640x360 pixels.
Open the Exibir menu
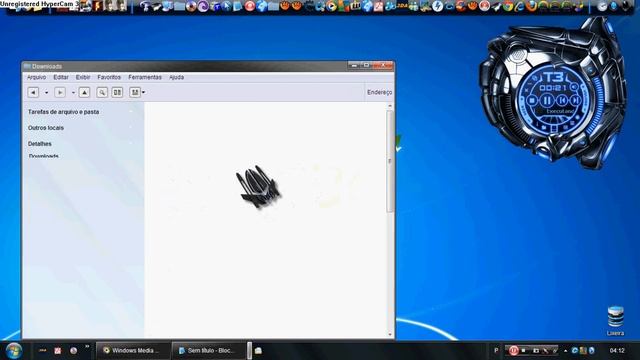tap(83, 77)
